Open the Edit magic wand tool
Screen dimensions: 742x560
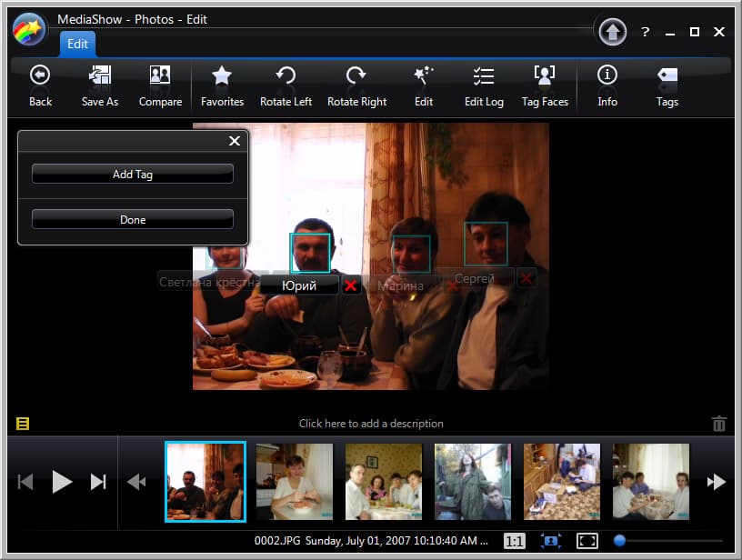(x=424, y=85)
